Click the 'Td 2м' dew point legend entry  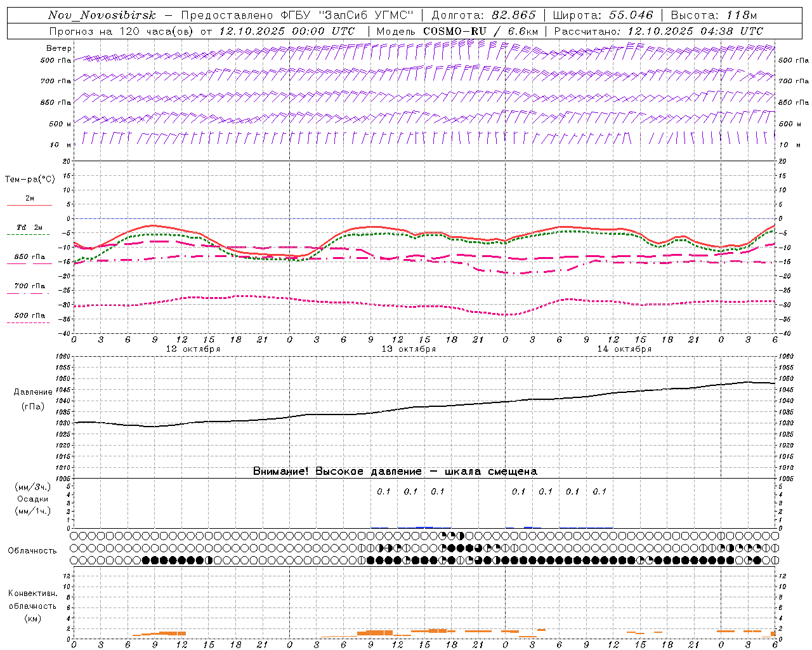(30, 227)
